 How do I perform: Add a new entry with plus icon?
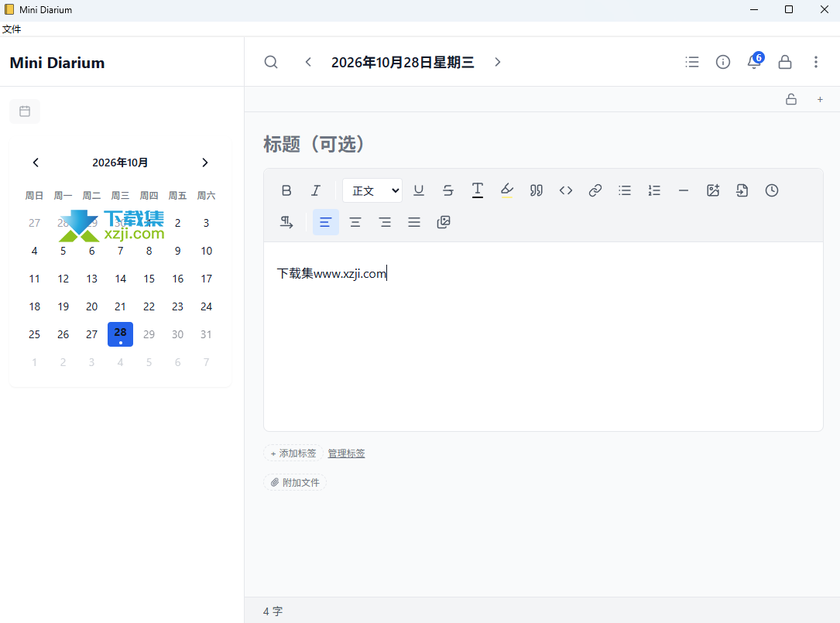click(820, 99)
